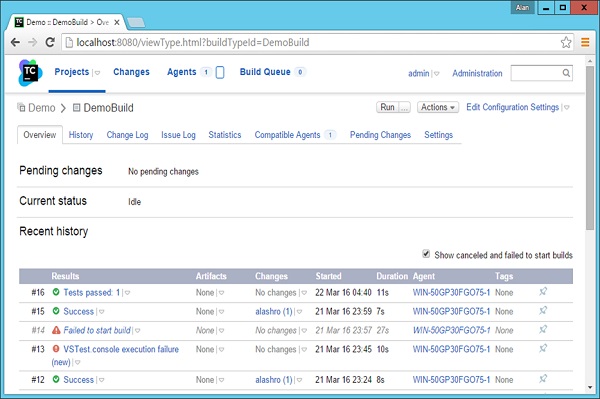Switch to the Issue Log tab
Screen dimensions: 600x399
pyautogui.click(x=178, y=135)
